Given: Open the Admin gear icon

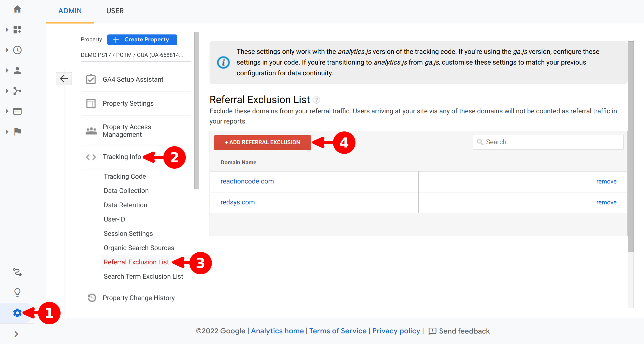Looking at the screenshot, I should point(17,313).
